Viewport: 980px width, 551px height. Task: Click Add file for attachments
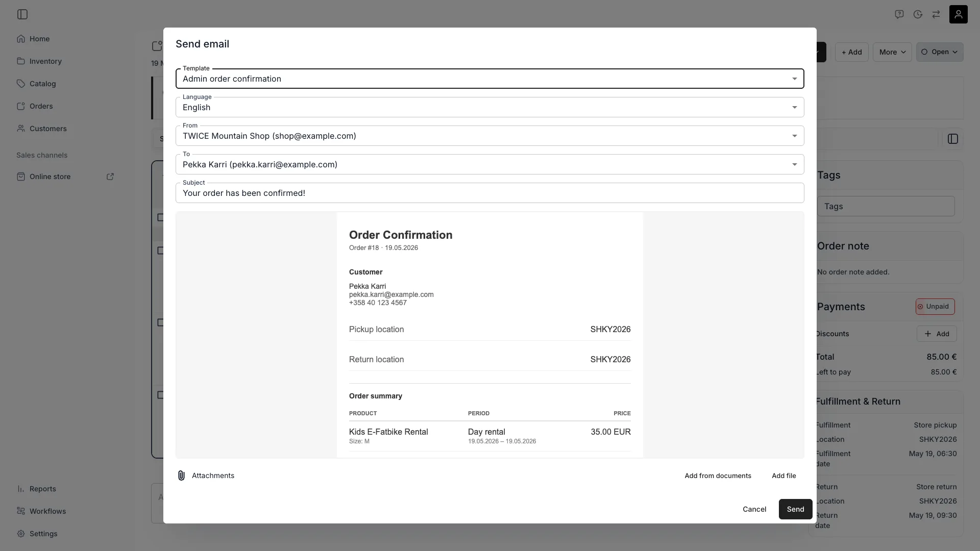click(x=784, y=475)
